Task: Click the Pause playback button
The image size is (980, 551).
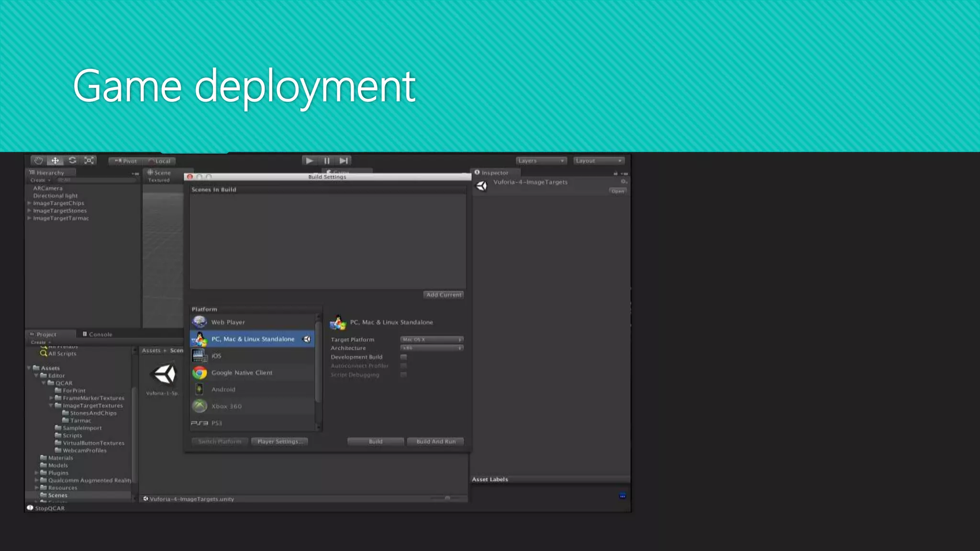Action: click(x=327, y=161)
